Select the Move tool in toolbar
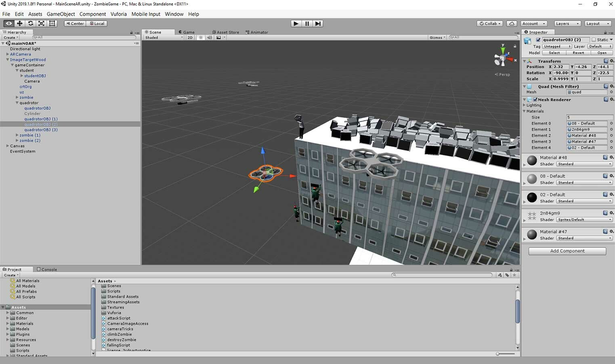 coord(19,23)
